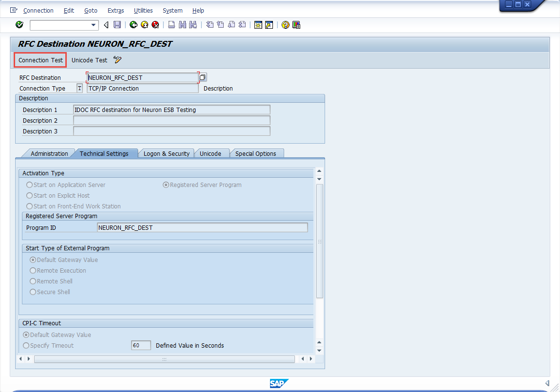
Task: Open the System menu
Action: (173, 11)
